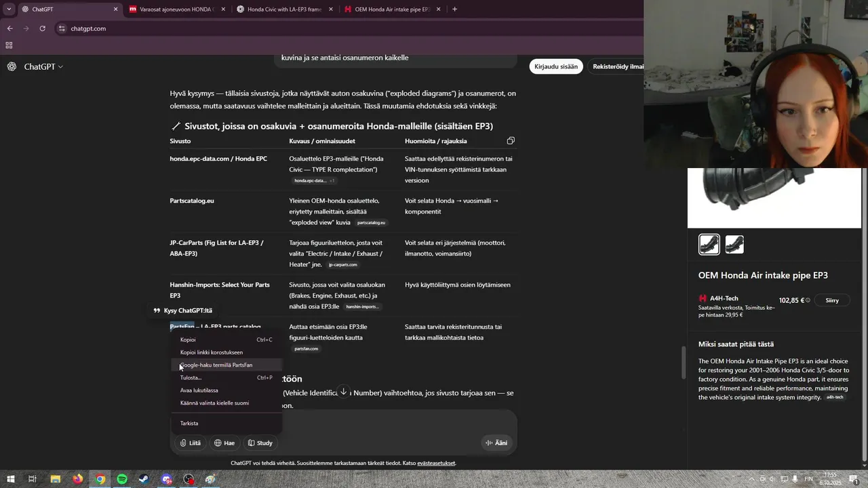Choose Kopioi linkki korostukseen menu entry
The width and height of the screenshot is (868, 488).
[226, 352]
